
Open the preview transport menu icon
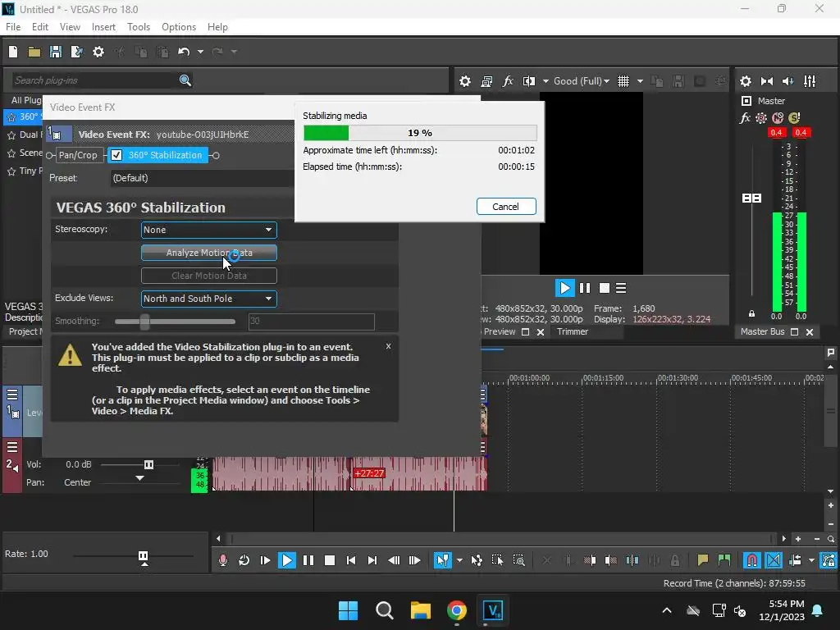point(621,288)
